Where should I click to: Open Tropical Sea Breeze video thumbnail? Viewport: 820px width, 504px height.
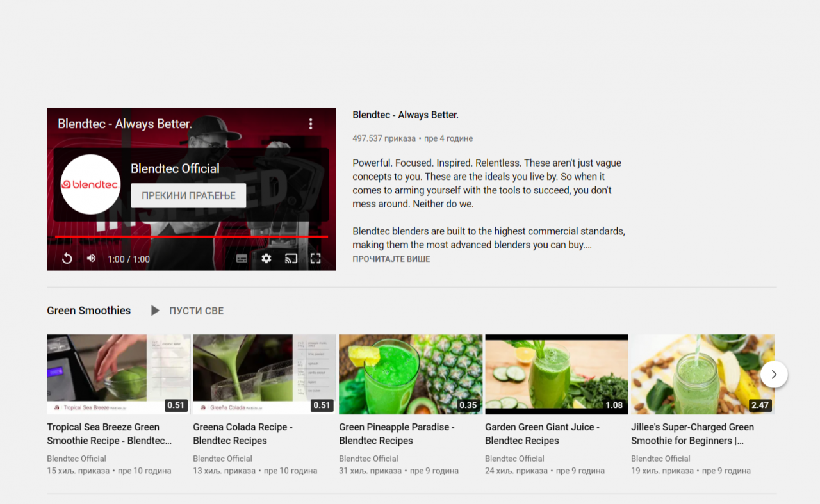tap(119, 374)
